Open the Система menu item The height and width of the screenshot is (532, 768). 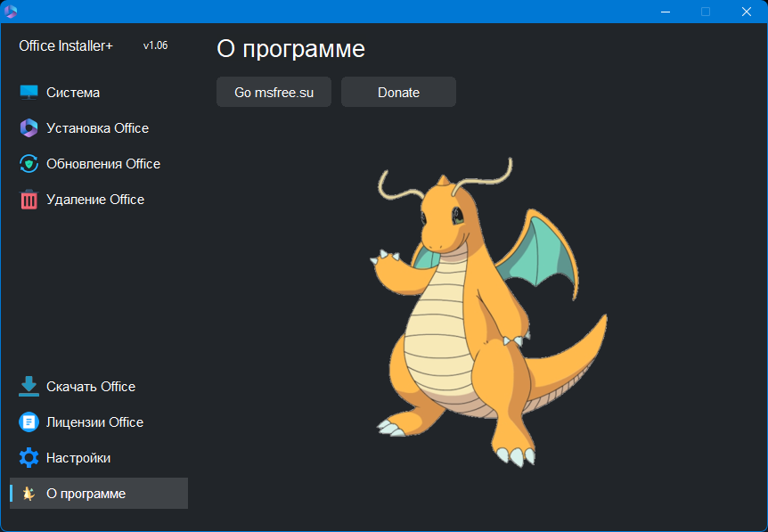(73, 93)
